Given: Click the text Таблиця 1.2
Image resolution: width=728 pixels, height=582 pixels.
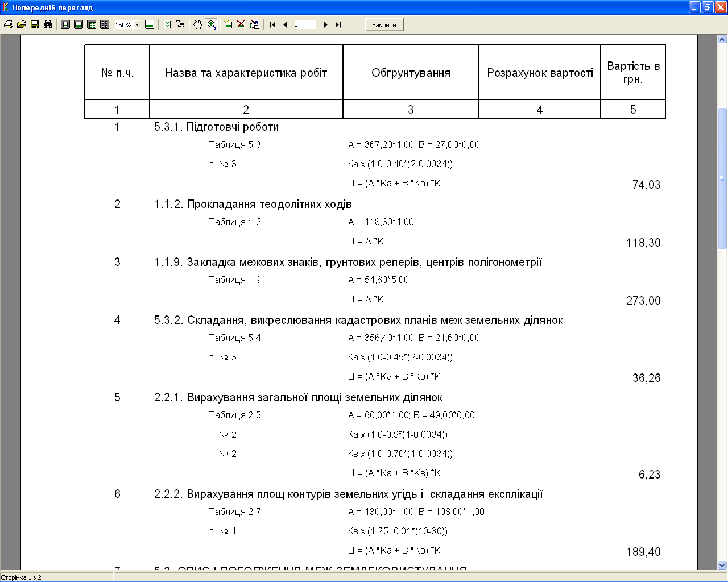Looking at the screenshot, I should 235,222.
